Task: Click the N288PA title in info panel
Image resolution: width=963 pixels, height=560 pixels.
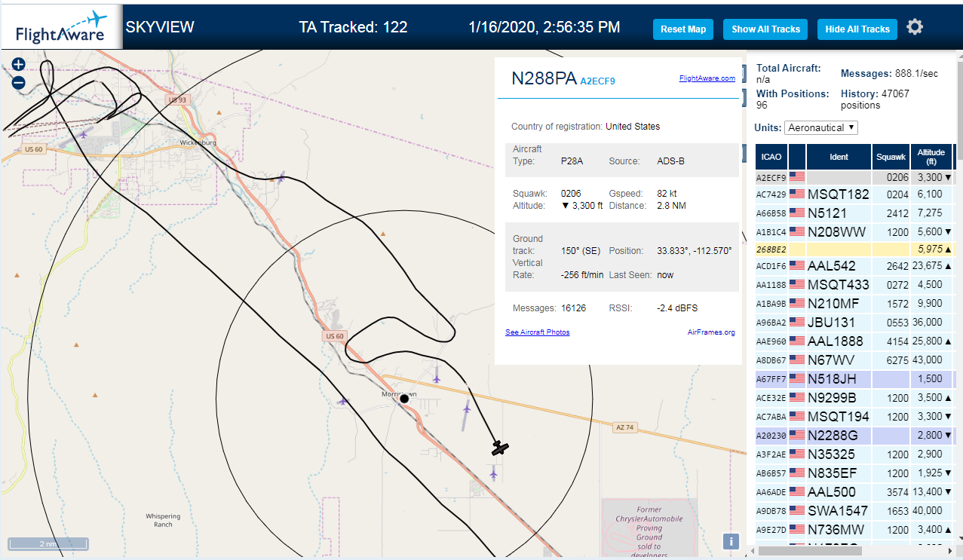Action: point(544,78)
